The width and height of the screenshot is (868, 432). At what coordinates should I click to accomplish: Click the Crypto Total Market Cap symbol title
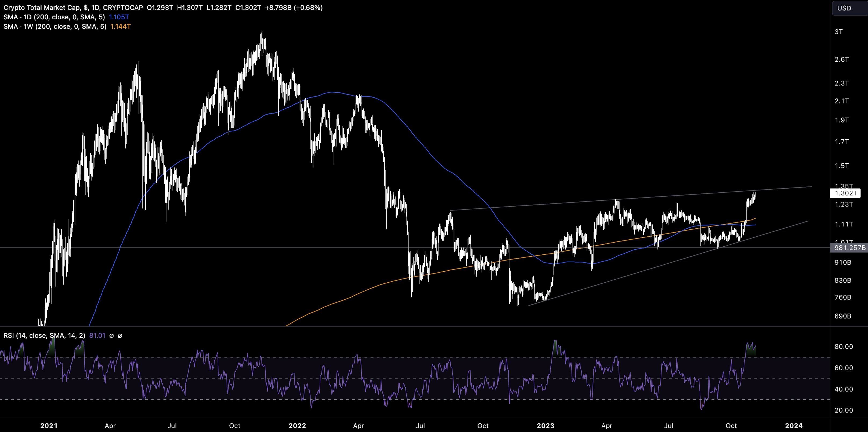(42, 8)
